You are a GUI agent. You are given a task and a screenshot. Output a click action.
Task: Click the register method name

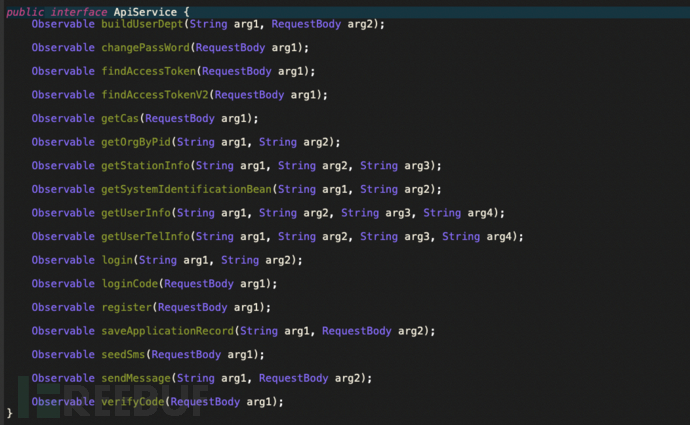tap(127, 307)
